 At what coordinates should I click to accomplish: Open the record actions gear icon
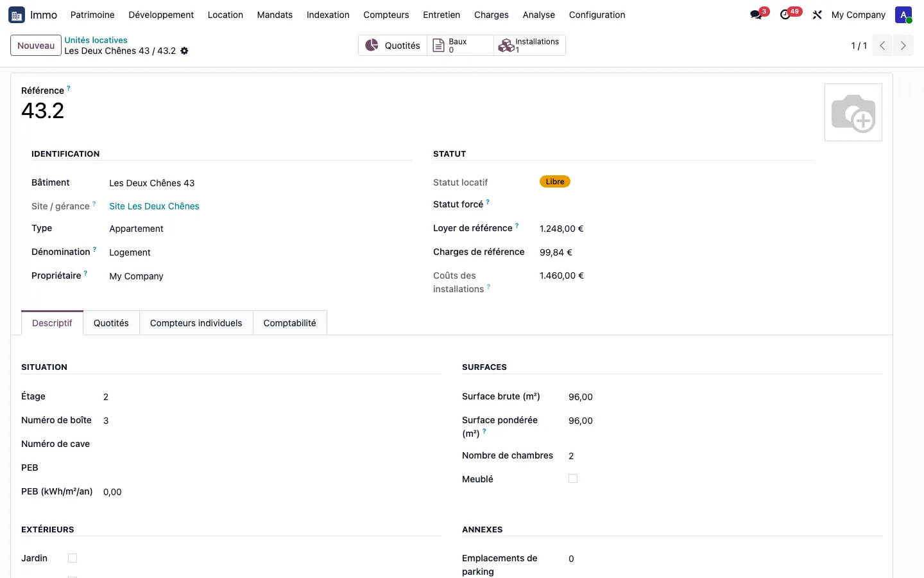tap(184, 51)
